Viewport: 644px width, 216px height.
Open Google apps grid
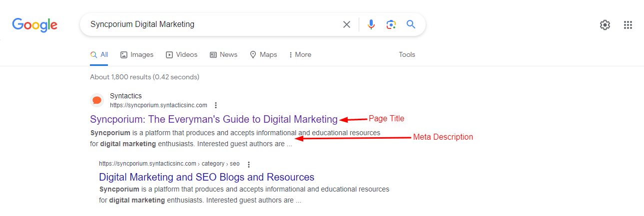tap(628, 25)
